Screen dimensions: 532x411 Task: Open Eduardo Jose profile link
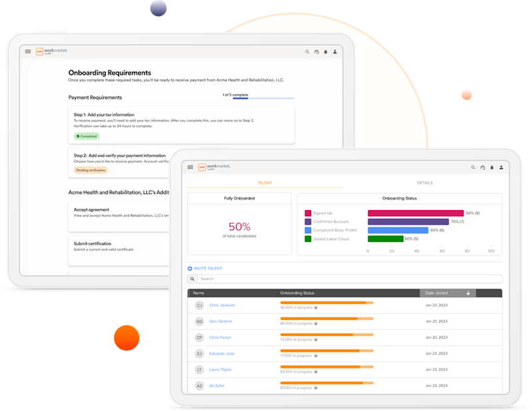[222, 354]
